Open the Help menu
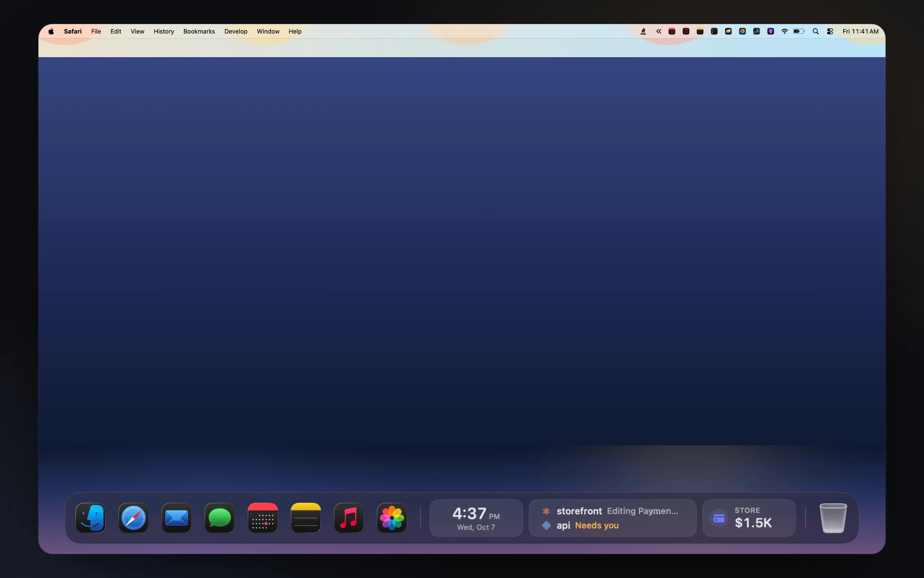Viewport: 924px width, 578px height. pos(295,31)
